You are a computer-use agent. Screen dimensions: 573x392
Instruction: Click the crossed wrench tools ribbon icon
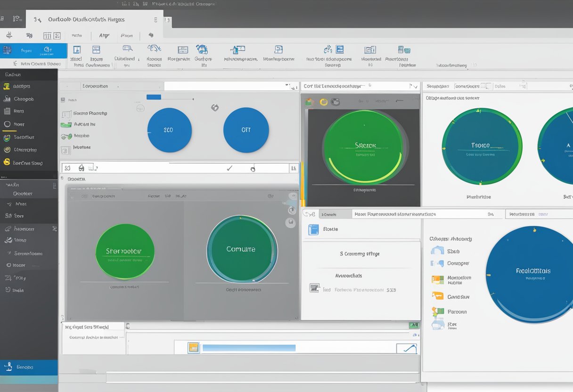pos(154,49)
